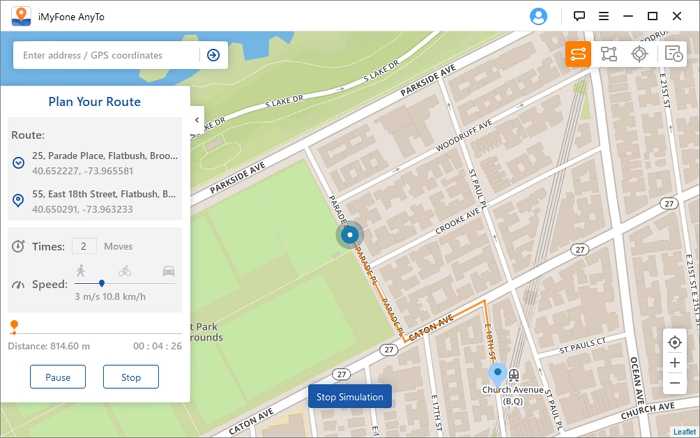This screenshot has width=700, height=438.
Task: Choose walking speed icon
Action: (81, 271)
